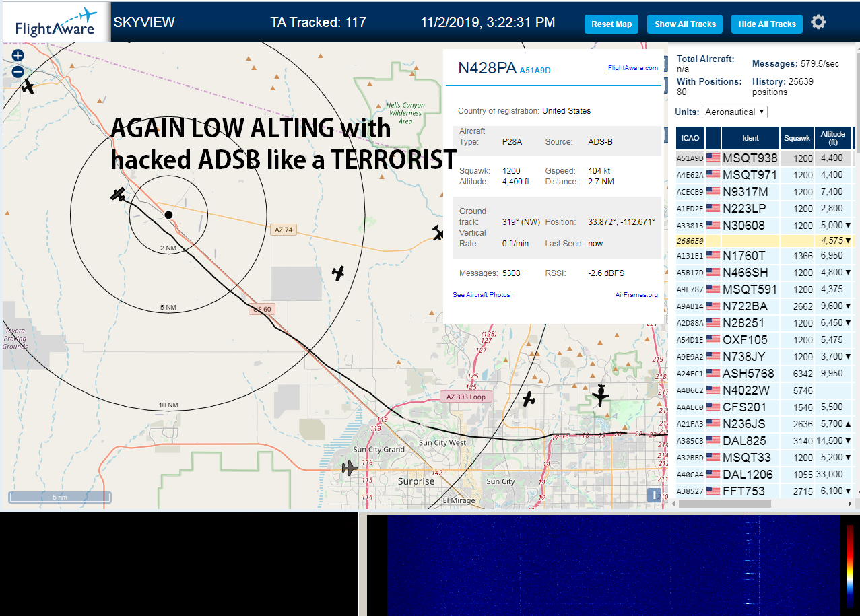Click the US flag in the DAL825 row
The image size is (860, 616).
(713, 441)
